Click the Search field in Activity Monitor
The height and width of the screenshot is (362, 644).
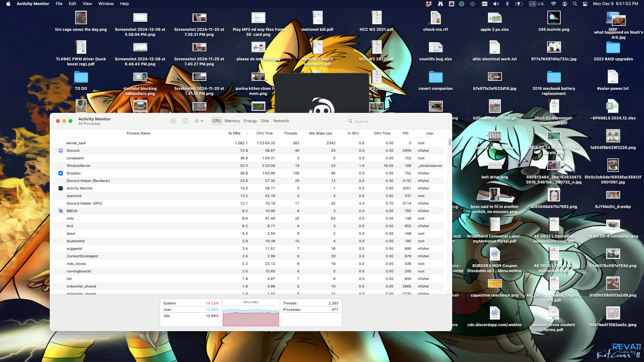(x=398, y=121)
